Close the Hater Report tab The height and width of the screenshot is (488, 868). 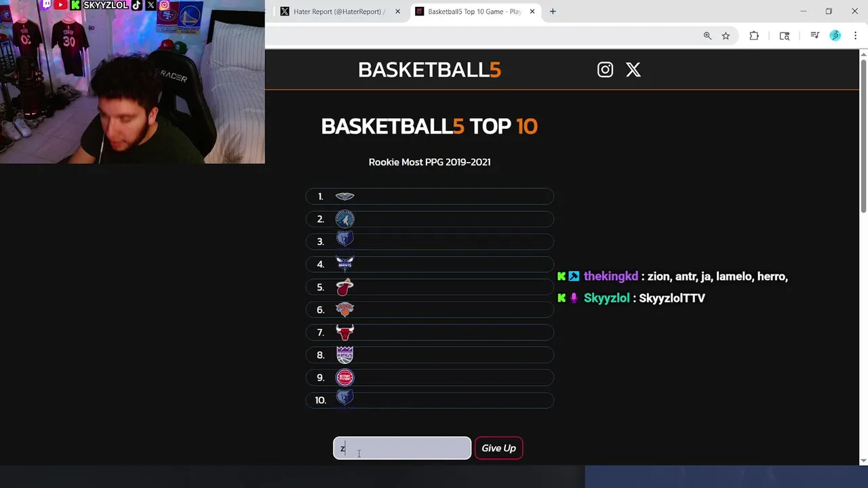click(x=397, y=12)
